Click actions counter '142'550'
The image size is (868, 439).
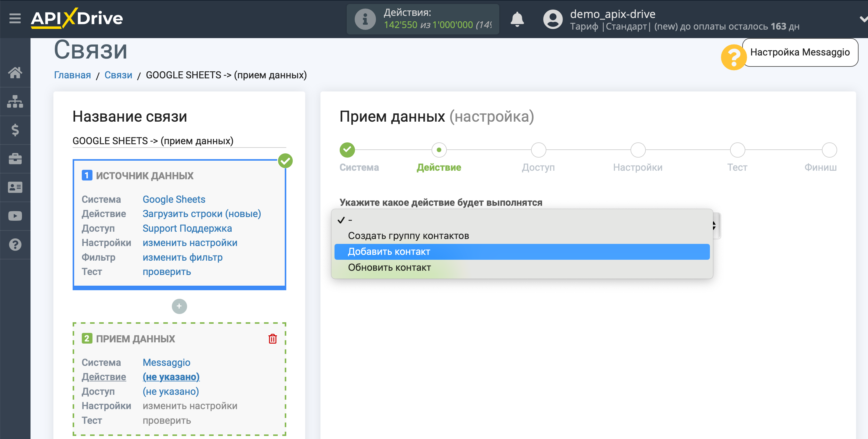pos(401,25)
